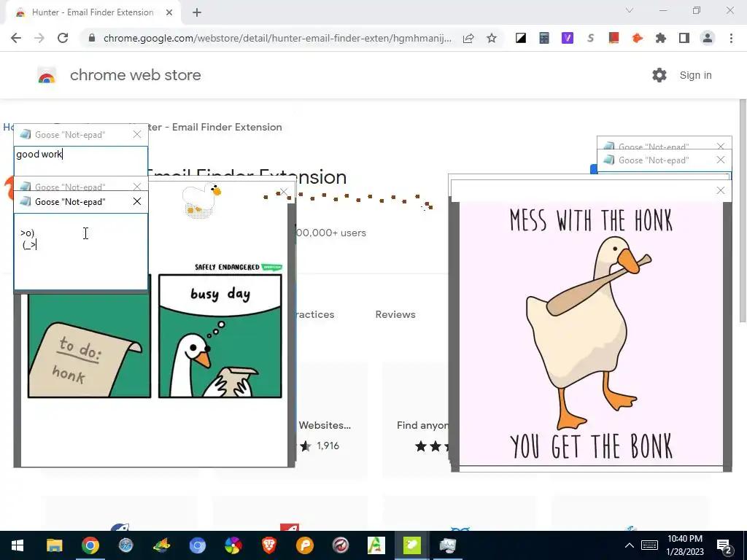Open the notification center icon
This screenshot has height=560, width=747.
point(724,545)
